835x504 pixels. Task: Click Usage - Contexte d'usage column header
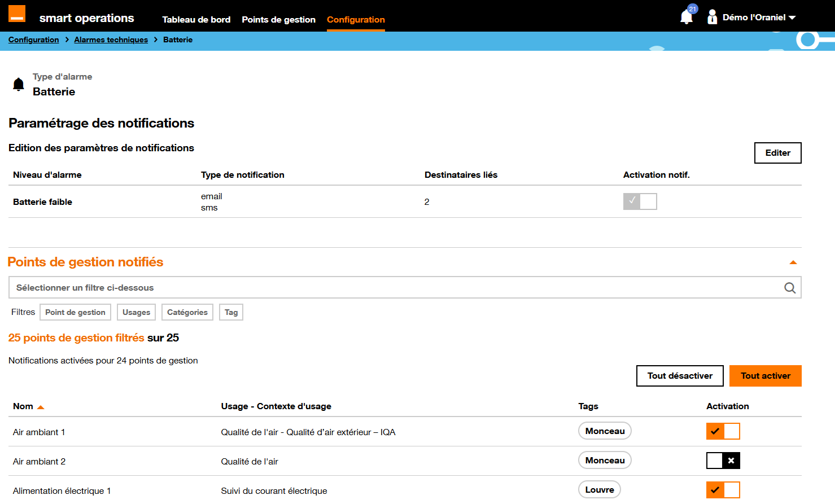[x=276, y=406]
